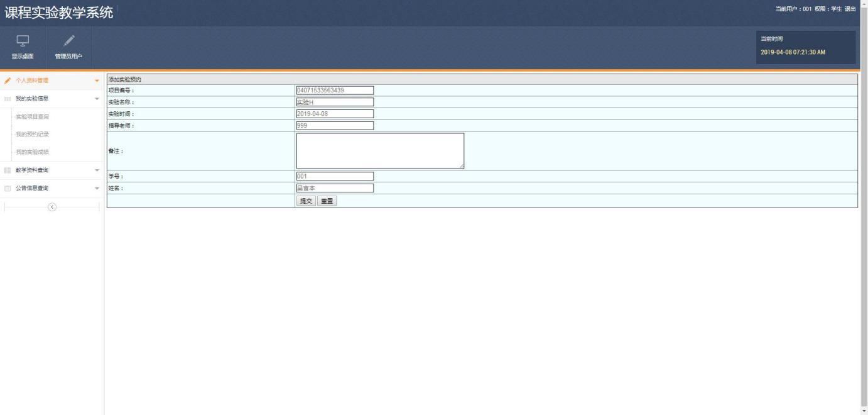Click 当前用户：001 text
868x415 pixels.
coord(793,9)
